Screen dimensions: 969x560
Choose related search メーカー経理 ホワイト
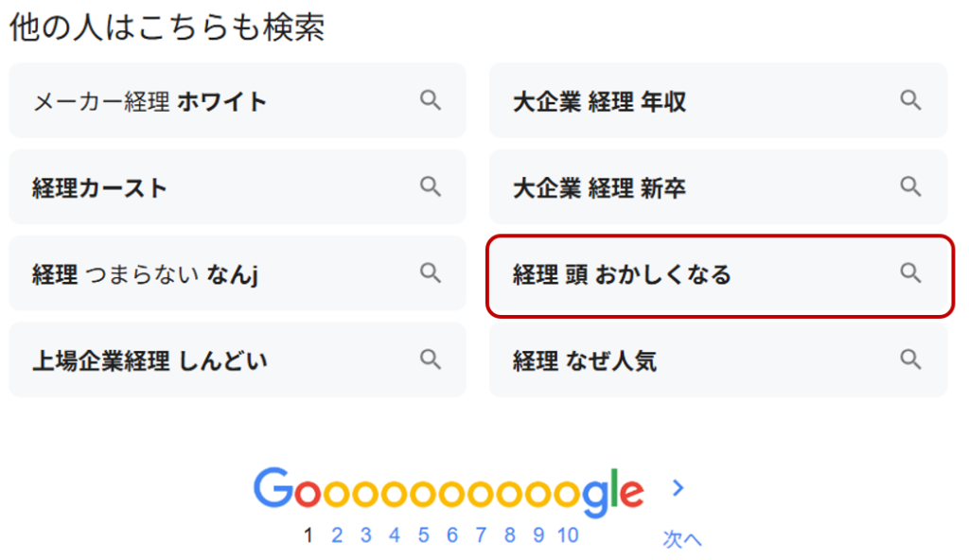coord(238,100)
